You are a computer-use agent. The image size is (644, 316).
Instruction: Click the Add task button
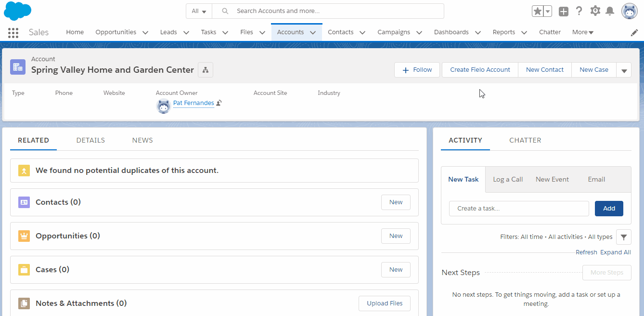click(609, 209)
